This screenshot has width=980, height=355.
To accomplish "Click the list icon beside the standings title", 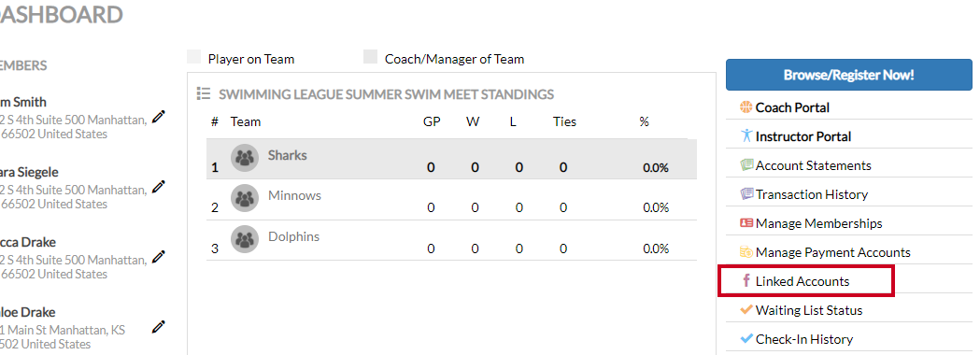I will pyautogui.click(x=203, y=93).
